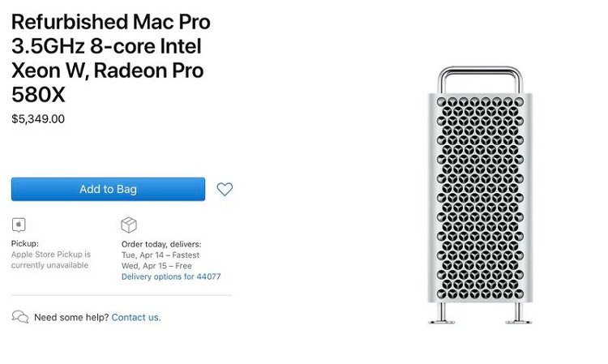This screenshot has width=608, height=364.
Task: Open the Contact us link
Action: coord(135,317)
